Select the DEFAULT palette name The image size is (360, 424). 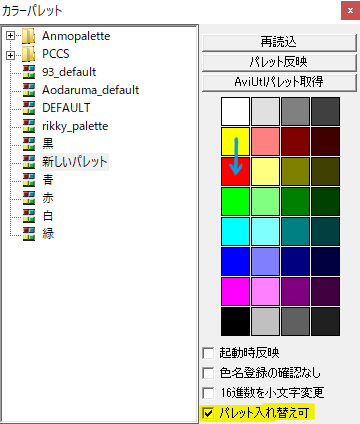(66, 108)
